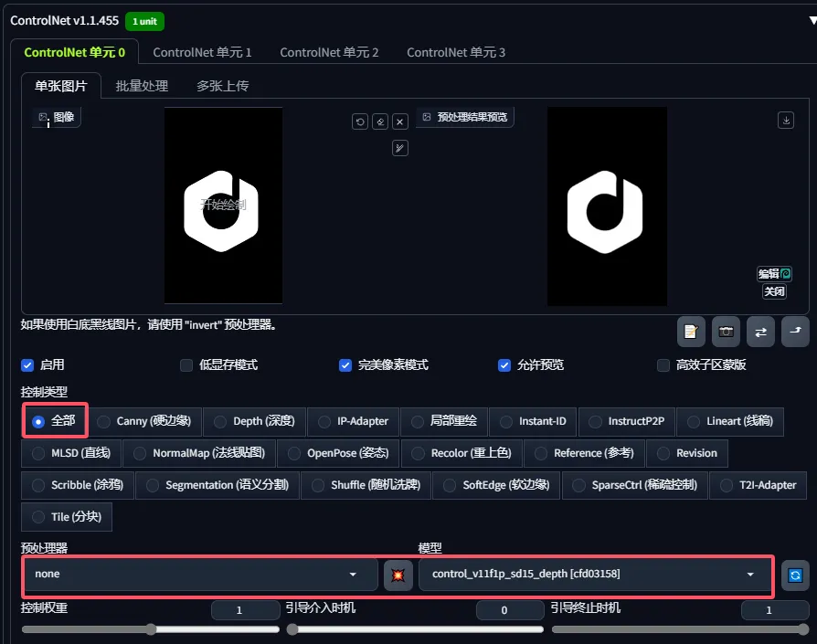The width and height of the screenshot is (817, 644).
Task: Click the 关闭 button on preview
Action: point(774,291)
